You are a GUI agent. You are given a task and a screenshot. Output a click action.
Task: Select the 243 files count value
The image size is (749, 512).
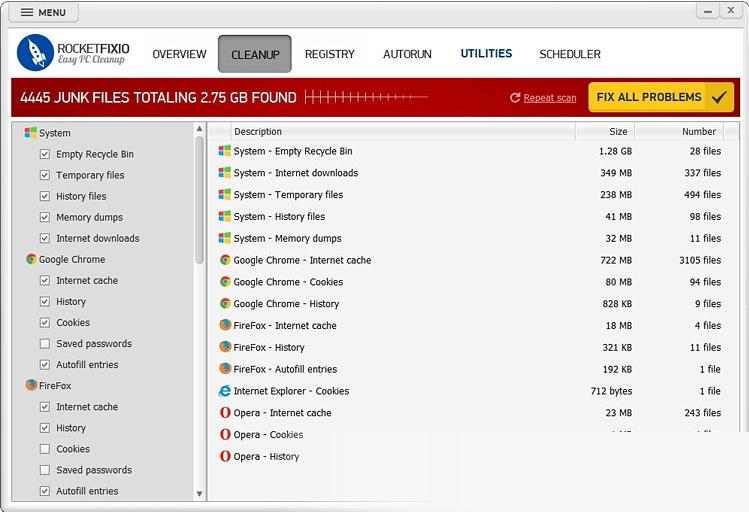[702, 413]
